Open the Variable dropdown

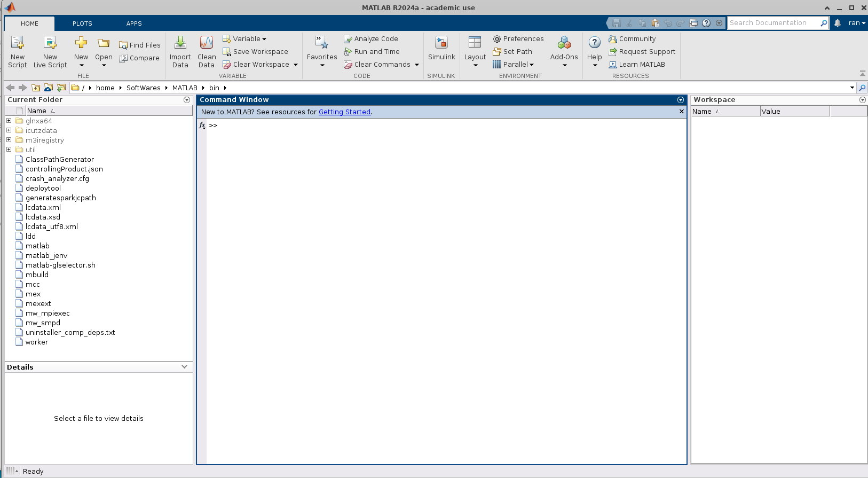[244, 39]
